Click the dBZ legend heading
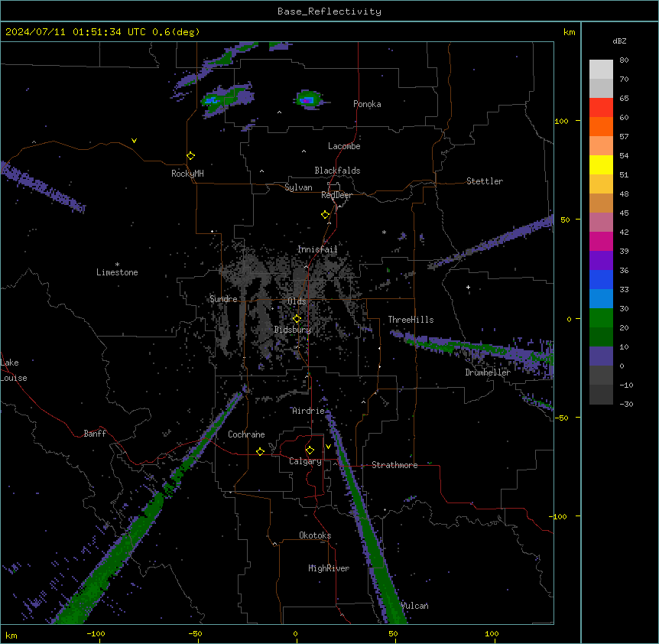659x644 pixels. [619, 41]
